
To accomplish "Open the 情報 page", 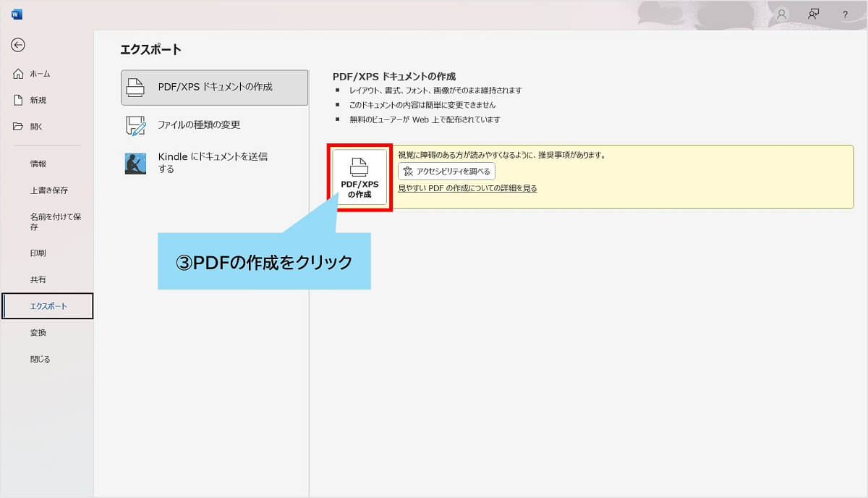I will 38,164.
